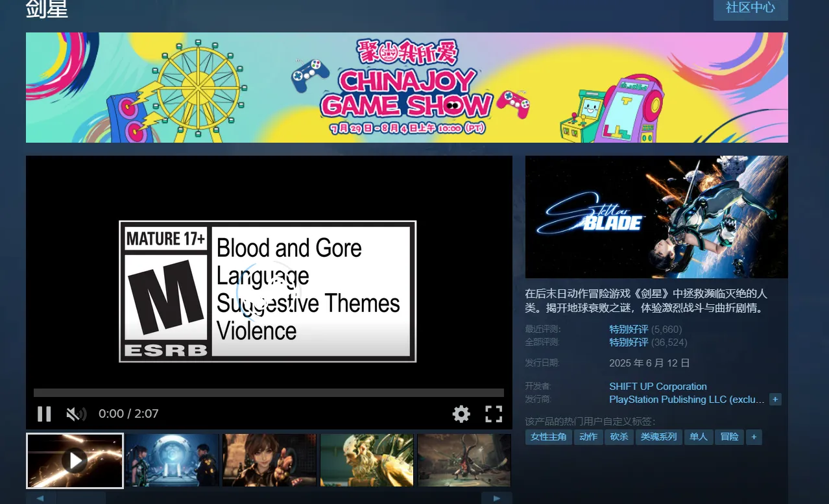This screenshot has width=829, height=504.
Task: Click the video progress bar
Action: (269, 392)
